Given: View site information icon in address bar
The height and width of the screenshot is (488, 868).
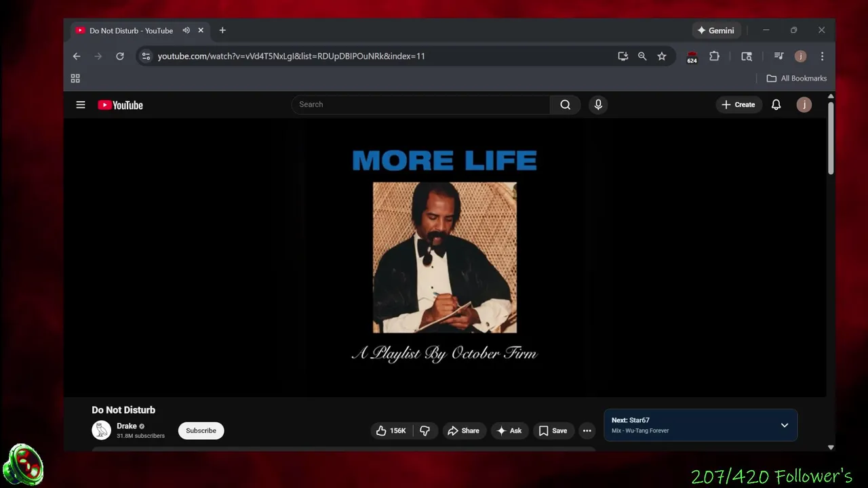Looking at the screenshot, I should click(146, 56).
